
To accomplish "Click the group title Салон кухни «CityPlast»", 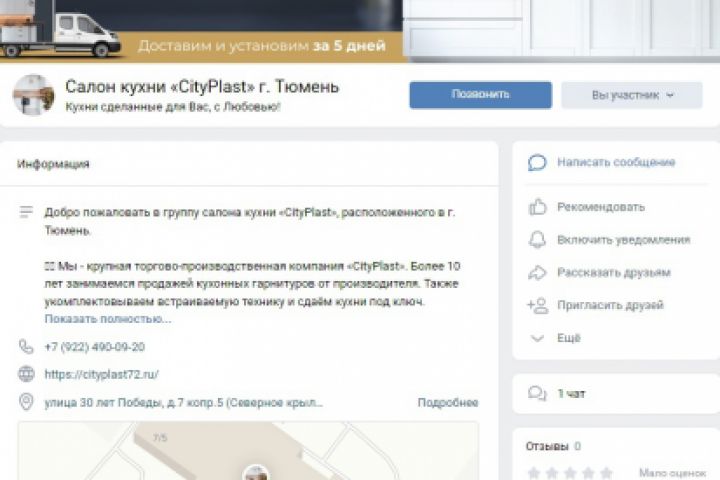I will [x=202, y=86].
